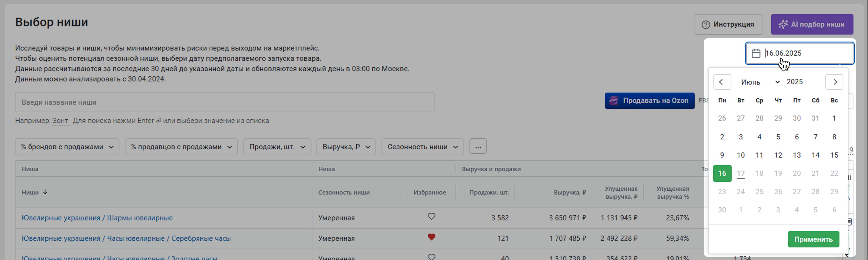Open the Инструкция help button
The width and height of the screenshot is (868, 260).
[728, 24]
